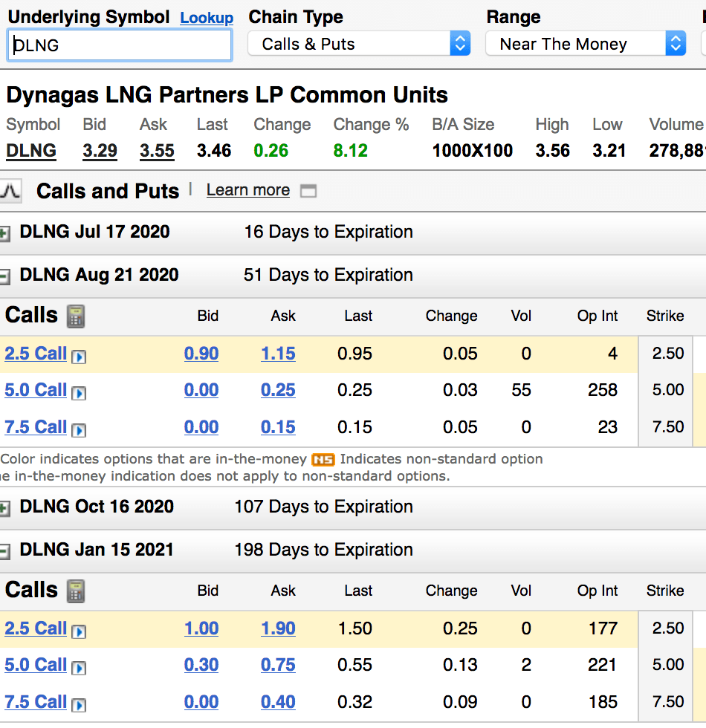Click bid 0.00 for Aug 5.0 Call

pyautogui.click(x=201, y=390)
